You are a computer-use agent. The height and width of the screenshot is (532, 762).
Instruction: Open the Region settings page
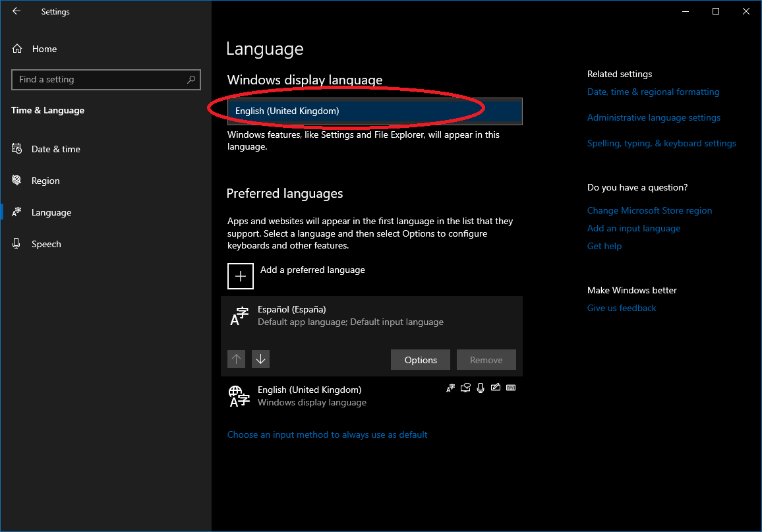(x=106, y=181)
